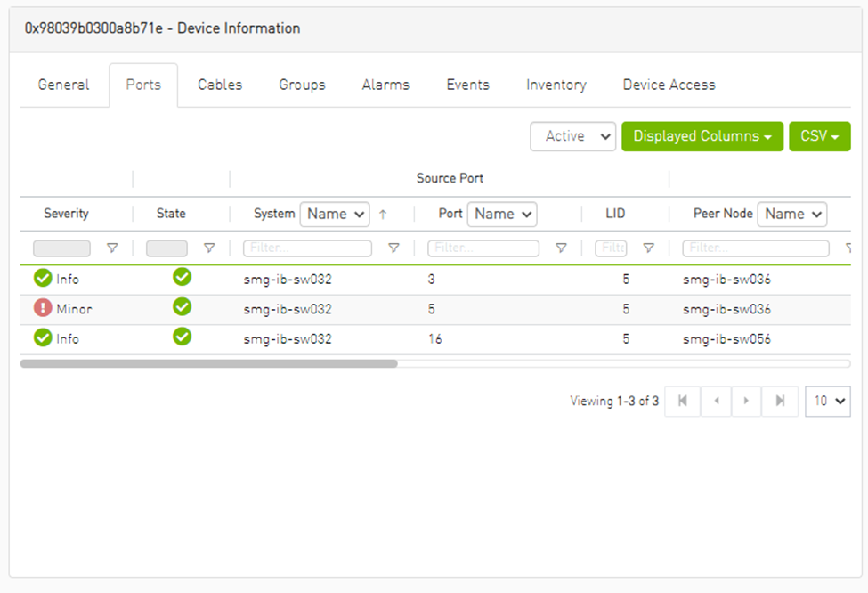Click the System column filter text field
This screenshot has height=593, width=868.
point(307,248)
